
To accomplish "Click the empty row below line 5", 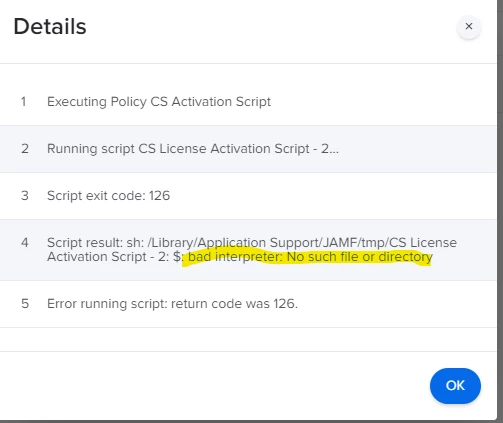I will point(248,339).
